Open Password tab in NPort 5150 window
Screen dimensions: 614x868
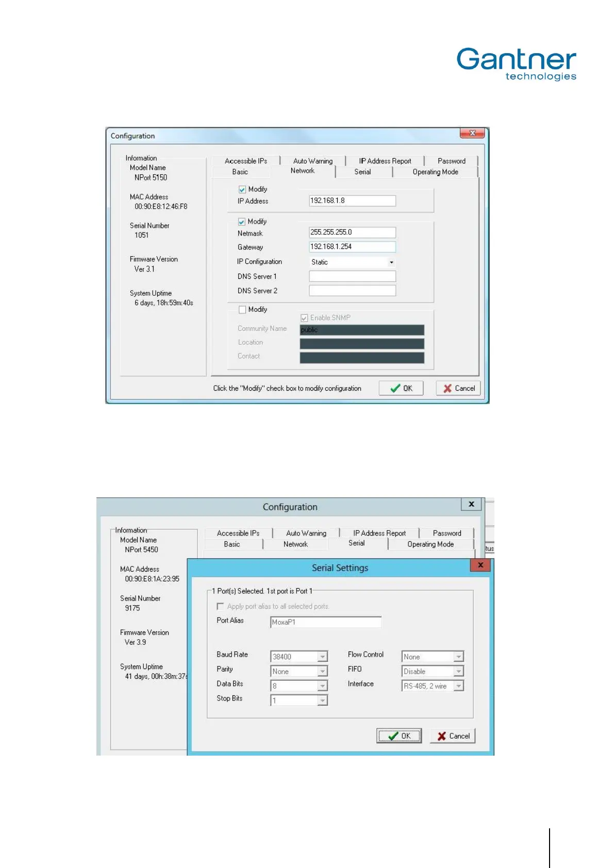click(x=452, y=161)
